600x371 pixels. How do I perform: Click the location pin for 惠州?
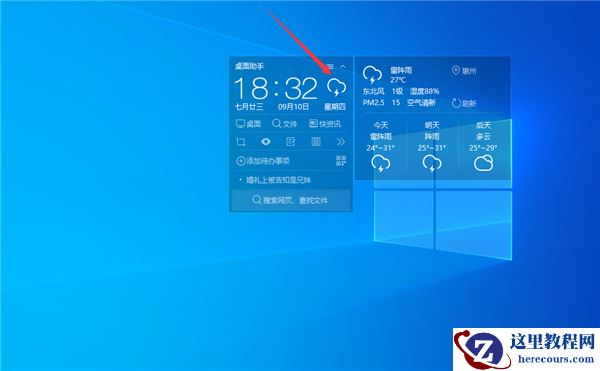click(x=456, y=70)
